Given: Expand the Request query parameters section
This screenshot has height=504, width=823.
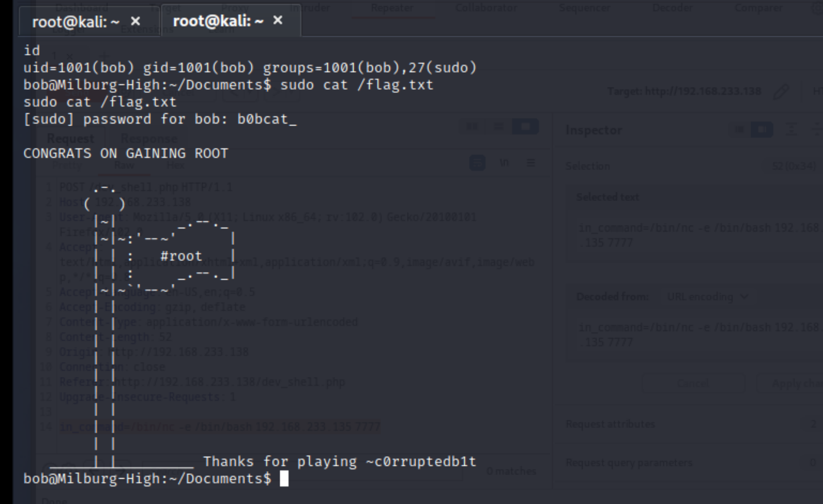Looking at the screenshot, I should click(x=629, y=463).
